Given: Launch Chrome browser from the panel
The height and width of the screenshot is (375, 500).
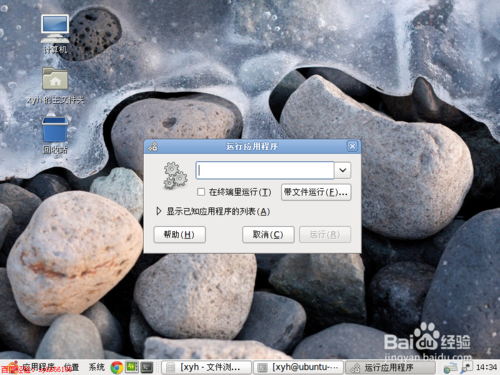Looking at the screenshot, I should click(117, 367).
